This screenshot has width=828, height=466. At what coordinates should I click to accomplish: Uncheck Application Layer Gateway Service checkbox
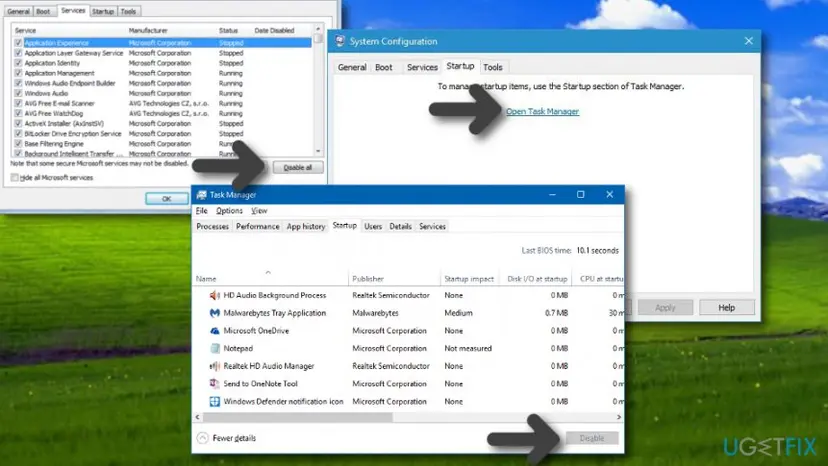point(18,53)
